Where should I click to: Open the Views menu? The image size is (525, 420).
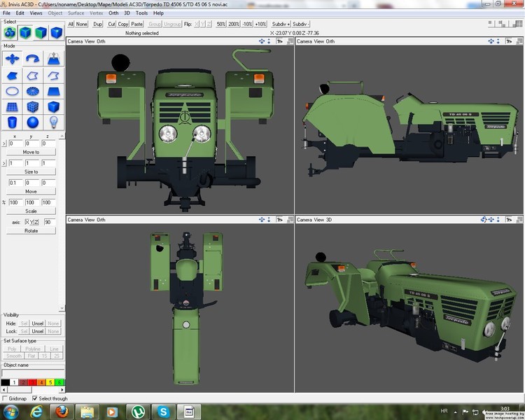36,13
